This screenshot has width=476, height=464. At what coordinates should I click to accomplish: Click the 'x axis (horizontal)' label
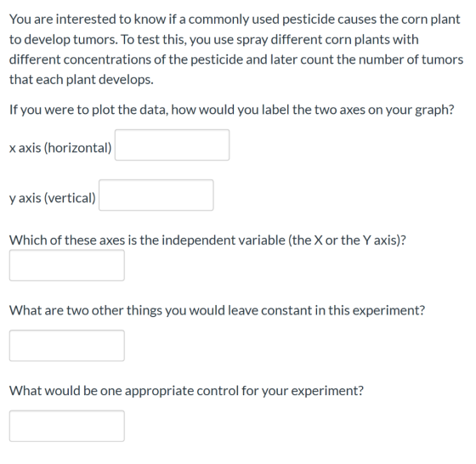tap(60, 148)
